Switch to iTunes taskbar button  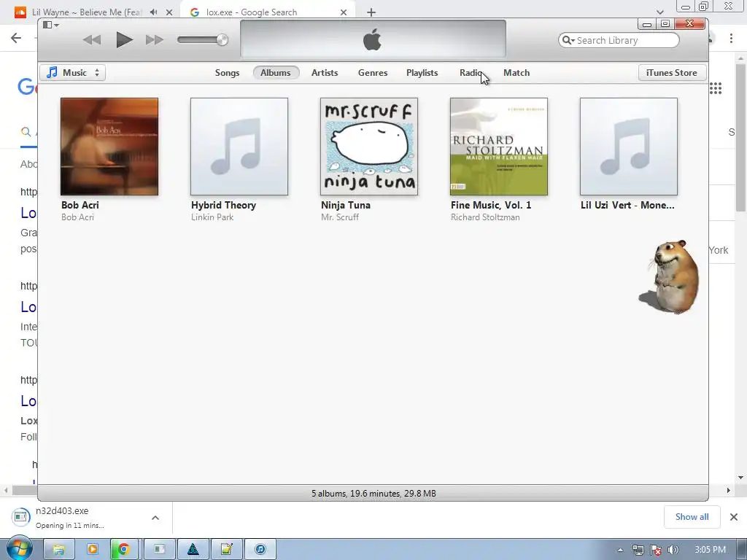click(x=260, y=550)
